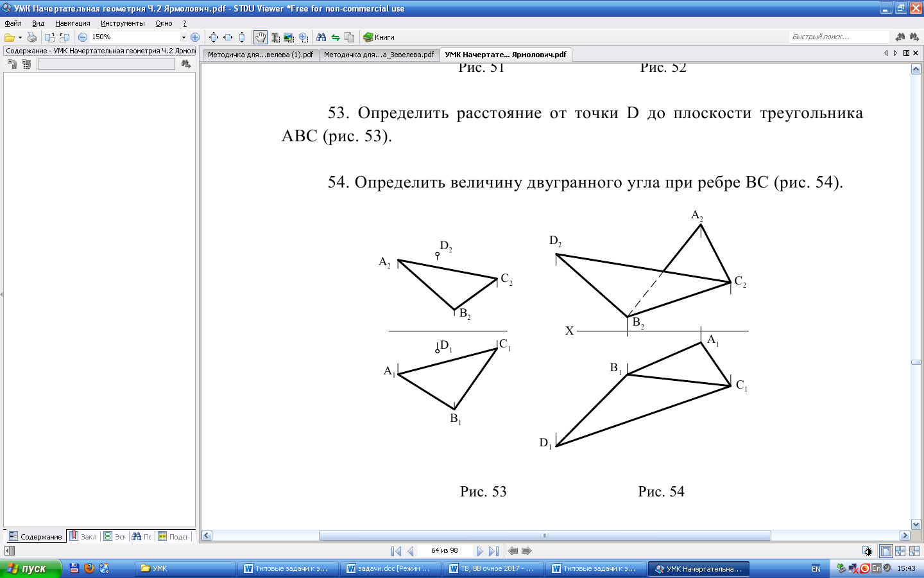Viewport: 924px width, 578px height.
Task: Close the current document tab
Action: pyautogui.click(x=916, y=53)
